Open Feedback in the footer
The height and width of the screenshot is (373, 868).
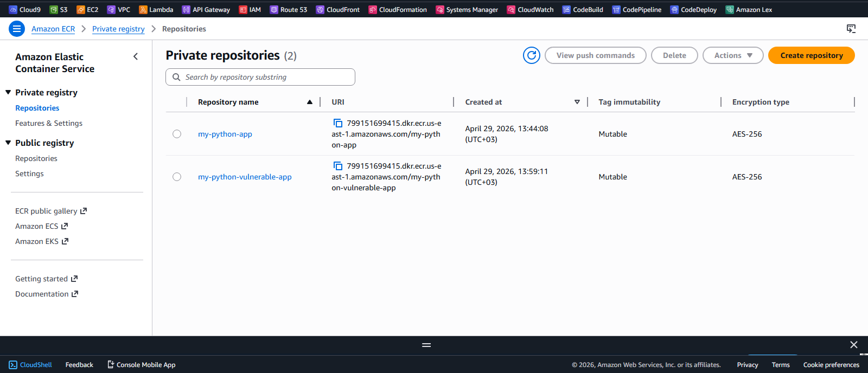coord(79,365)
